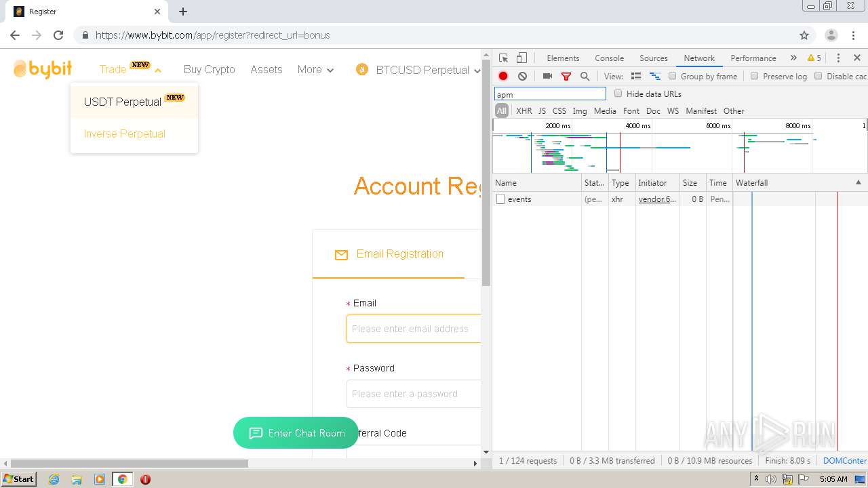The image size is (868, 488).
Task: Bookmark this page with the star icon
Action: click(x=804, y=35)
